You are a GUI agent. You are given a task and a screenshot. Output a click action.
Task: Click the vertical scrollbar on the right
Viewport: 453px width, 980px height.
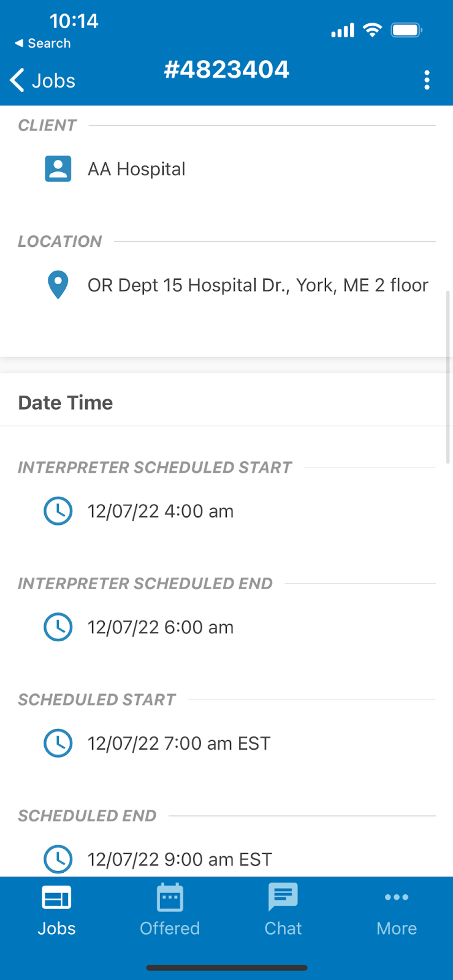[x=448, y=377]
